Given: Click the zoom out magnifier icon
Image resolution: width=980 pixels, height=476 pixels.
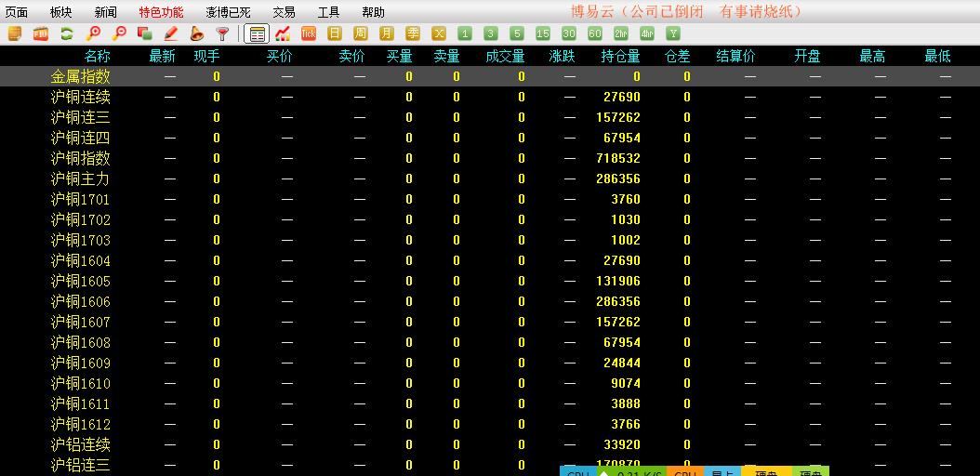Looking at the screenshot, I should click(x=119, y=34).
